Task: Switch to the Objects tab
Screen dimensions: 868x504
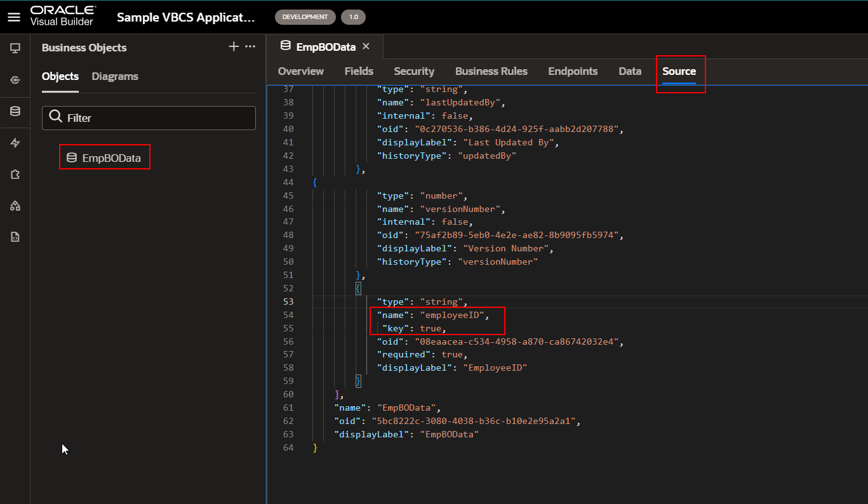Action: [60, 76]
